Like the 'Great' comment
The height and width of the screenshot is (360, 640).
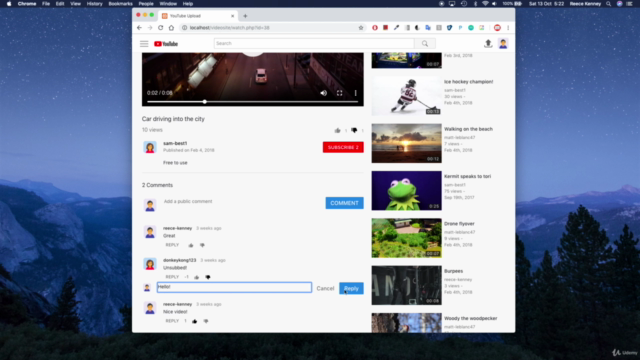(x=191, y=245)
